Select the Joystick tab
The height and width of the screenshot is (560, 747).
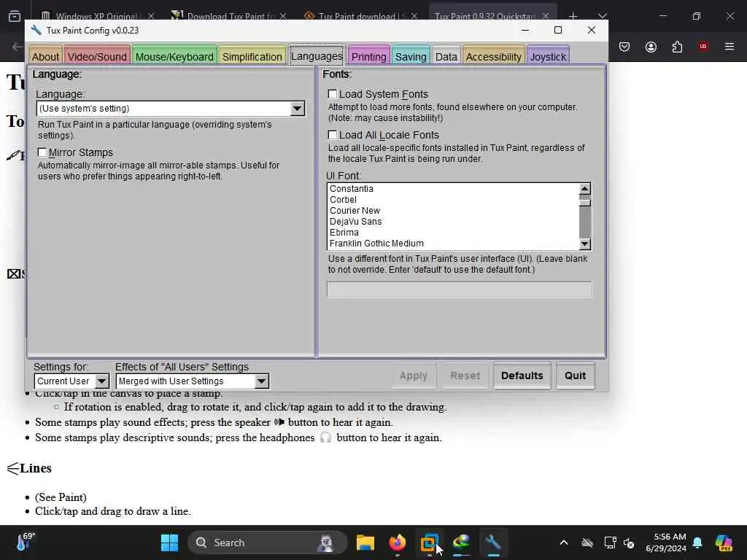click(x=548, y=56)
